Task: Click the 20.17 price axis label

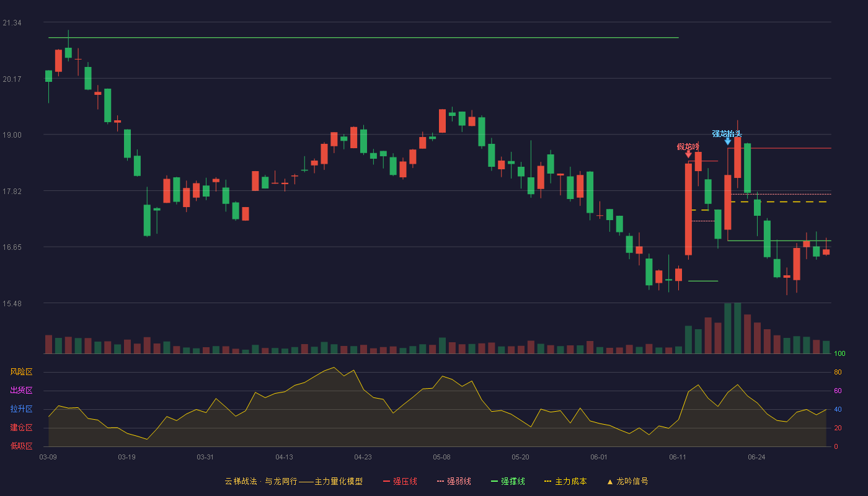Action: [12, 79]
